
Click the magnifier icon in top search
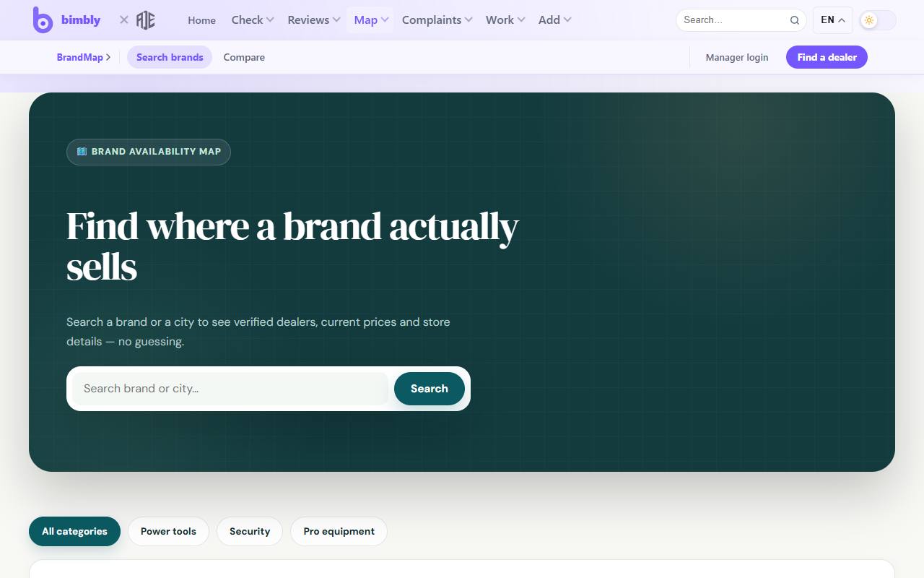pos(795,20)
